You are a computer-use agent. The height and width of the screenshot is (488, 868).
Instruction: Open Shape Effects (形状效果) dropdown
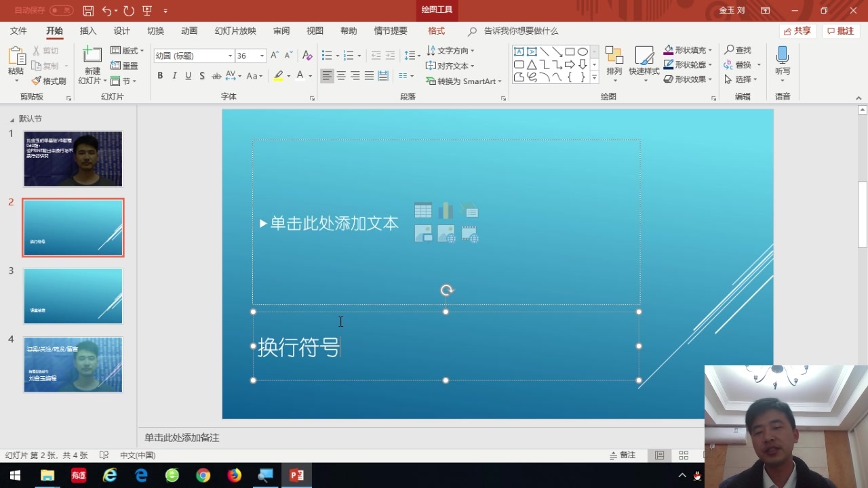[x=688, y=79]
